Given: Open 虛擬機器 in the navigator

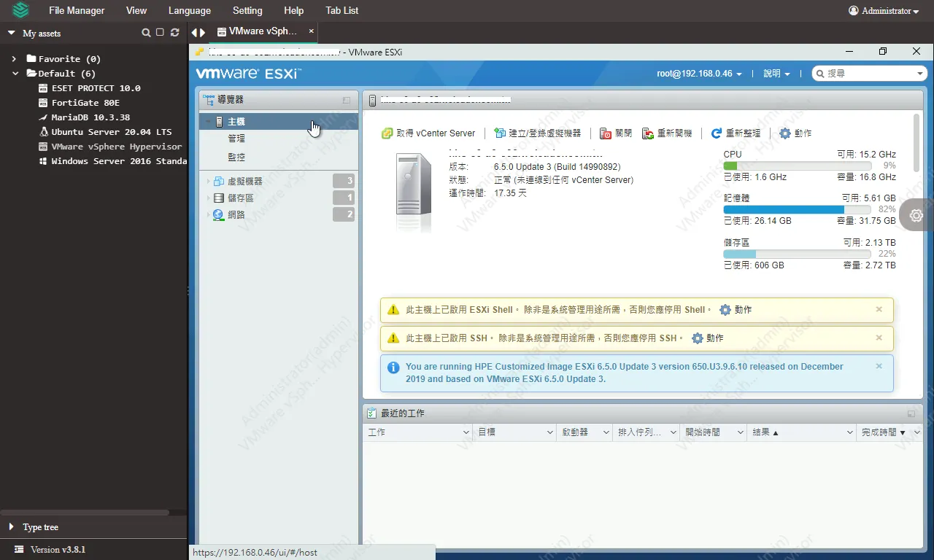Looking at the screenshot, I should click(244, 181).
